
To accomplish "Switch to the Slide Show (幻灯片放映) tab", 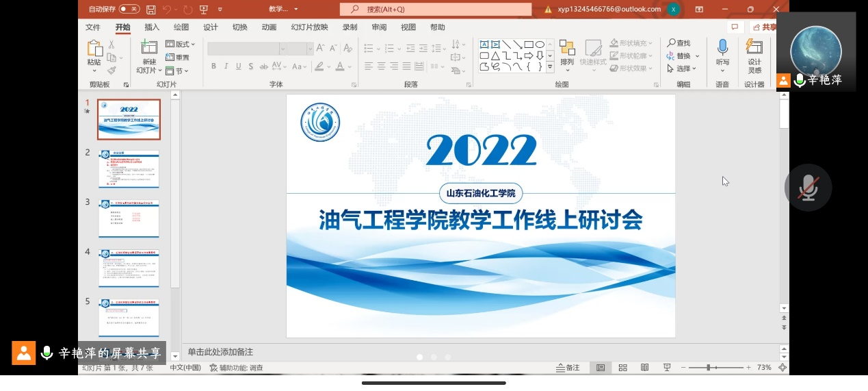I will click(309, 27).
